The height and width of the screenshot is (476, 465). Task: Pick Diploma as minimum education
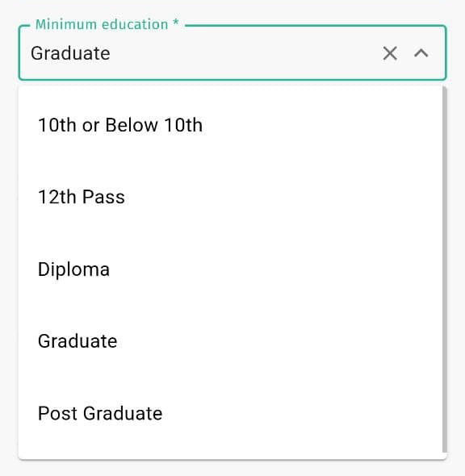[x=231, y=269]
